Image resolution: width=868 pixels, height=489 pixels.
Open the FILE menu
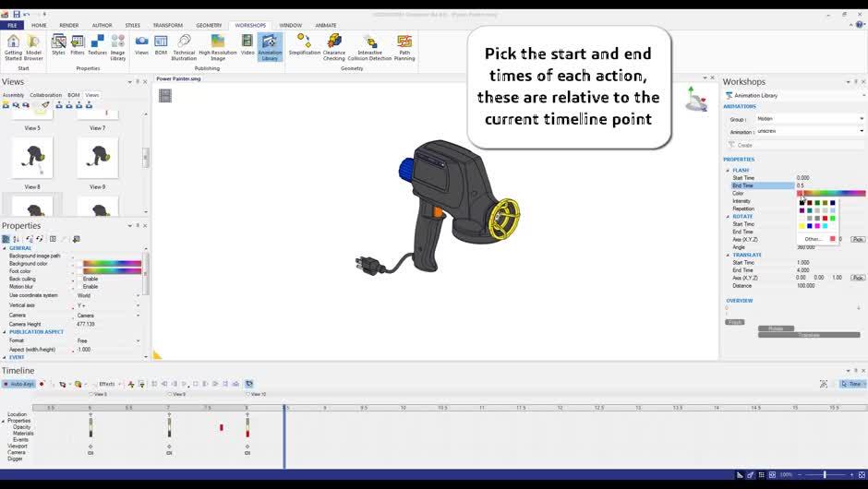point(12,26)
